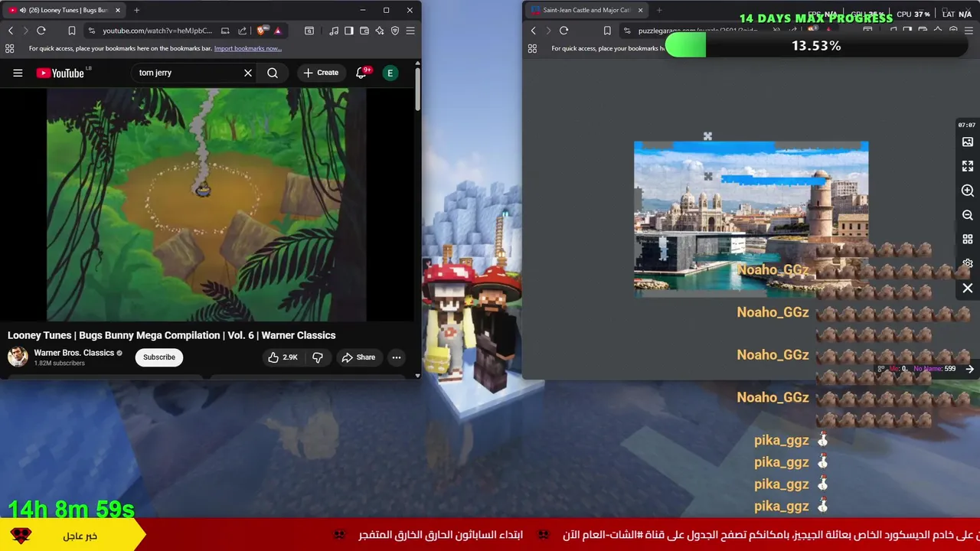
Task: Bookmark the YouTube page
Action: coord(71,31)
